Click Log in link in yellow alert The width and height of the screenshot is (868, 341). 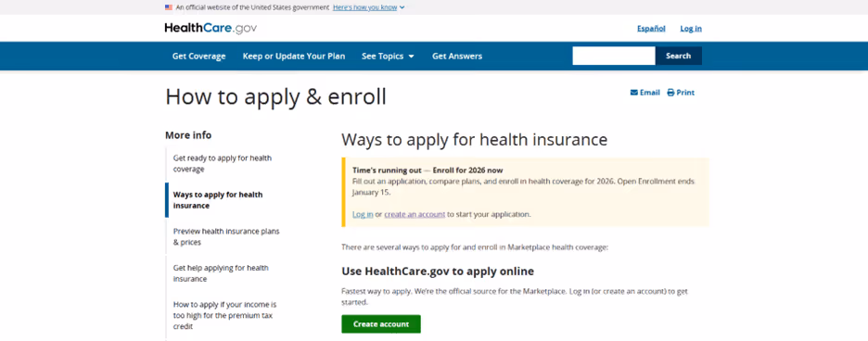(363, 214)
